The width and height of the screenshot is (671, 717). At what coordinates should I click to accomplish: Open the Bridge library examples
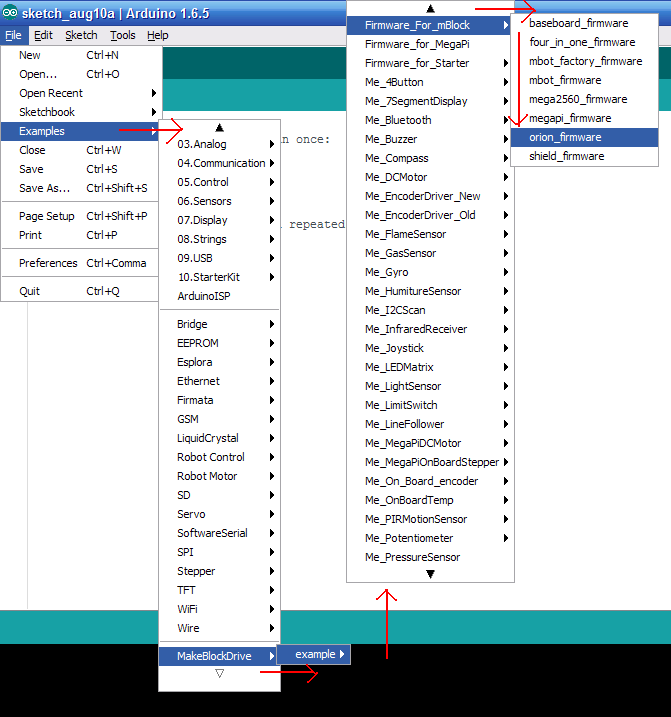[x=220, y=324]
